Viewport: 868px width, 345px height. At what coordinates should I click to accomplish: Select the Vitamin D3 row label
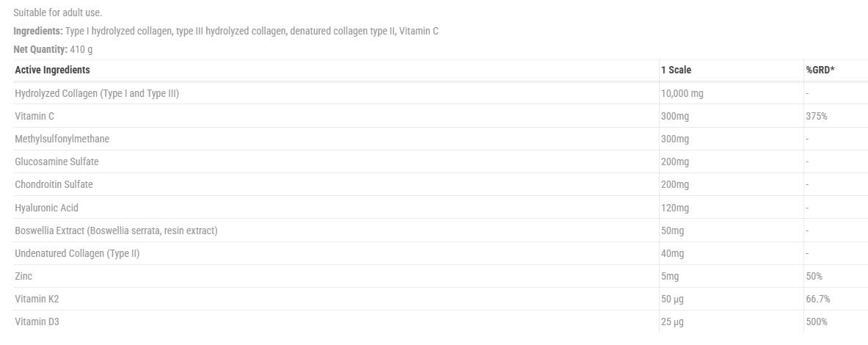point(37,322)
